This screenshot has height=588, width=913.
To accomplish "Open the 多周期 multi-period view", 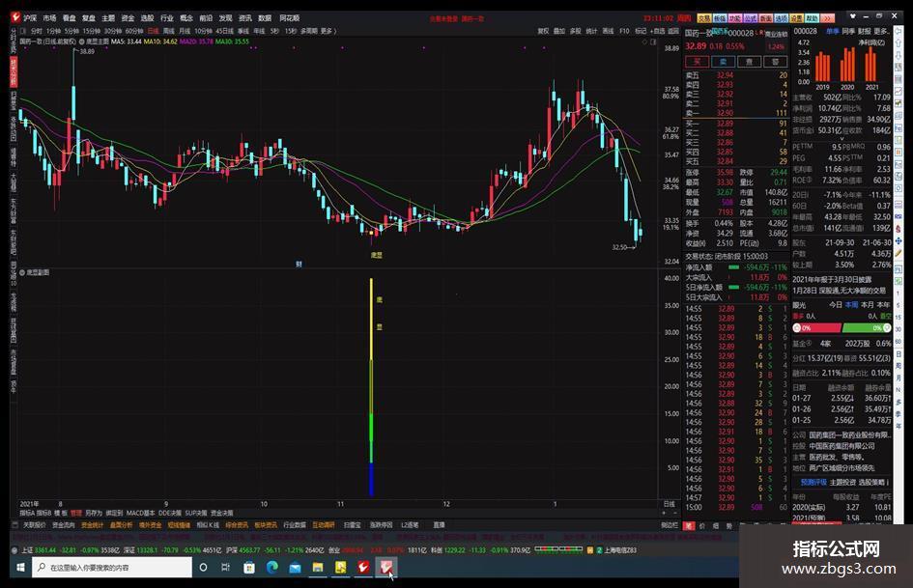I will point(309,31).
